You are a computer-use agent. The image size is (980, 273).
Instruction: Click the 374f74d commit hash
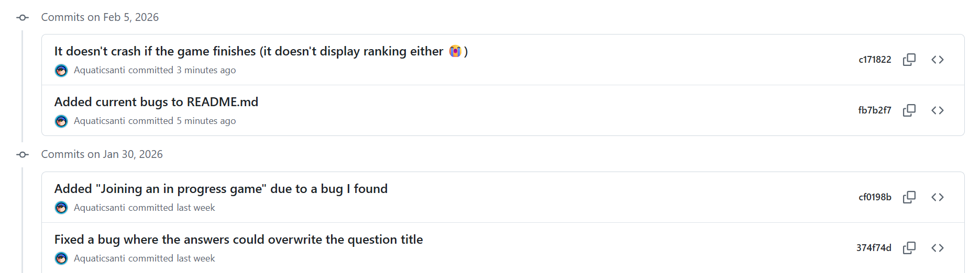pos(874,248)
